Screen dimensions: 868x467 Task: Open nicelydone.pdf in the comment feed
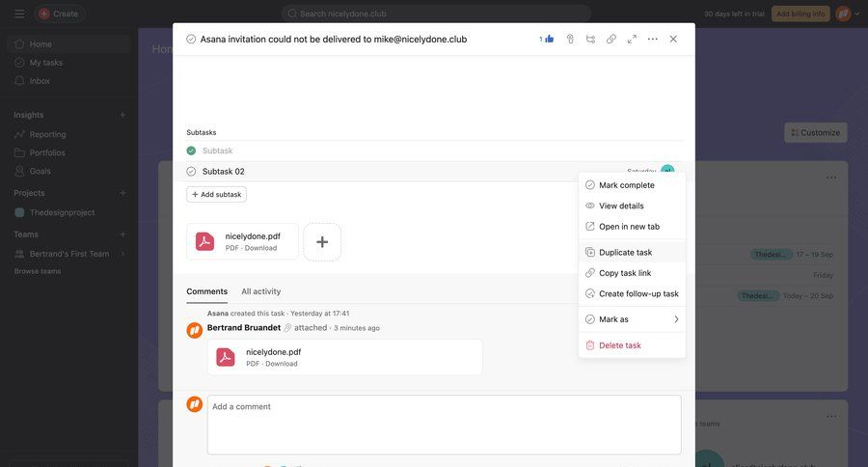[345, 357]
